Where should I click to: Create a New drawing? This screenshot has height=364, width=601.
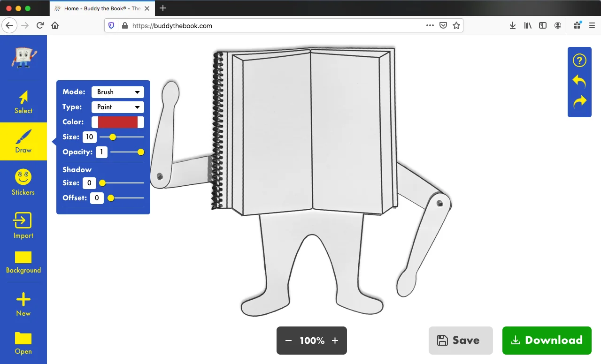[x=23, y=304]
